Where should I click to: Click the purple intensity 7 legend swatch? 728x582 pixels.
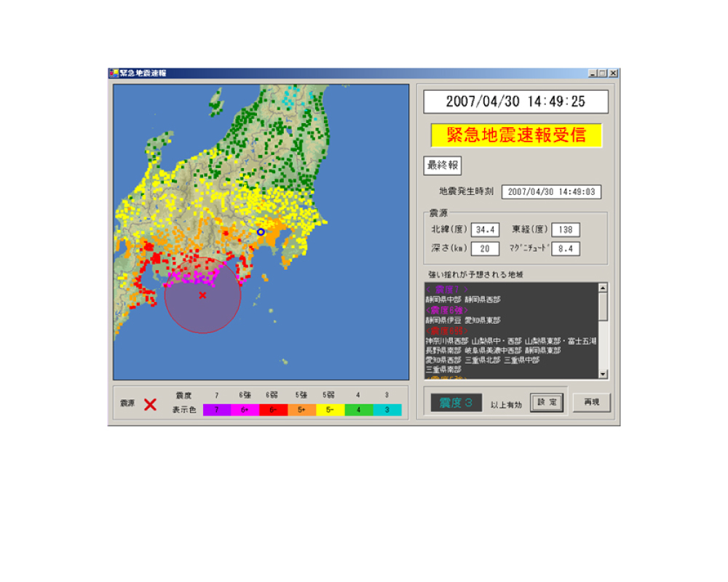point(217,410)
